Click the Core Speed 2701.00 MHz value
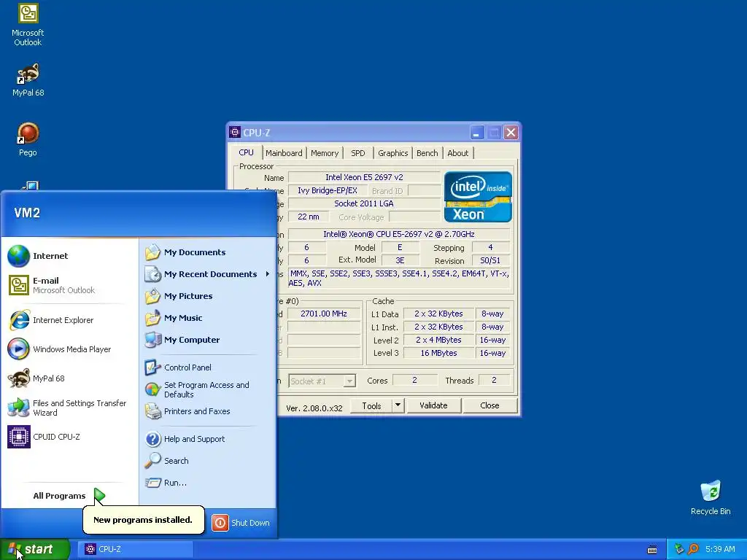This screenshot has height=560, width=747. (x=324, y=314)
